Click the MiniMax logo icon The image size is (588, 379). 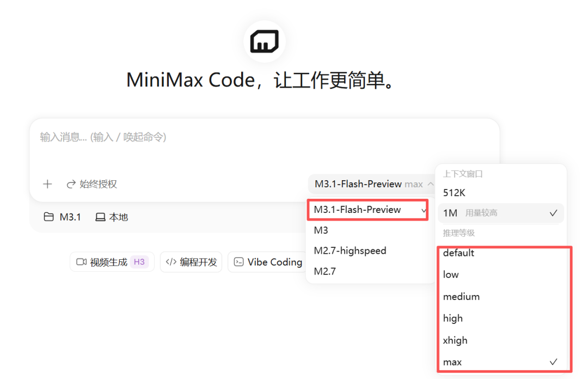tap(265, 41)
